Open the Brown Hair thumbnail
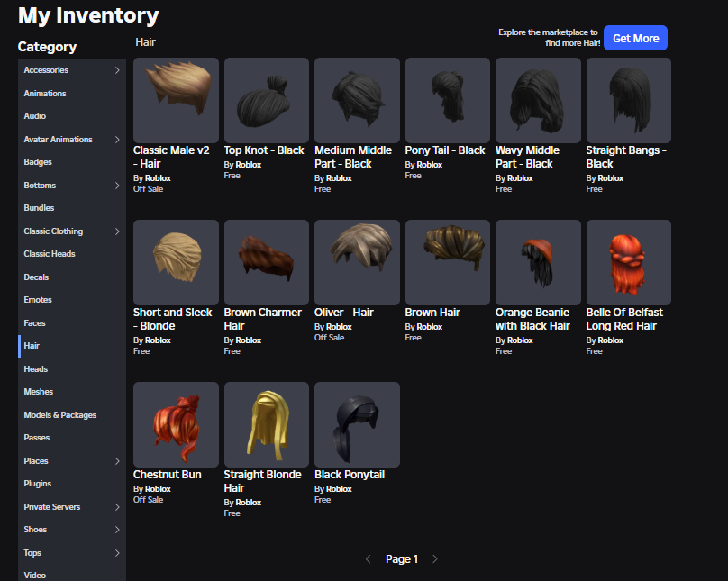 [448, 262]
